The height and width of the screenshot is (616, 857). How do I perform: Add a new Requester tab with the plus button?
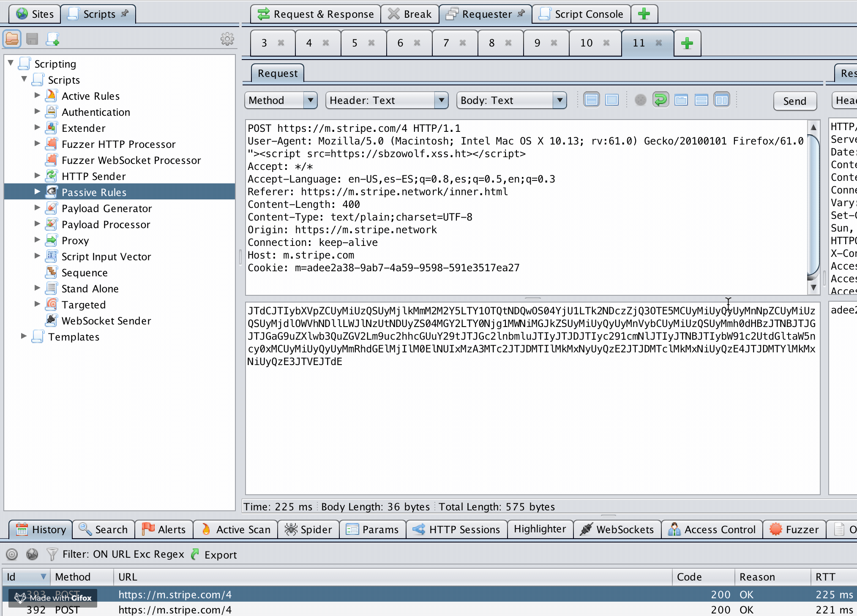(686, 42)
